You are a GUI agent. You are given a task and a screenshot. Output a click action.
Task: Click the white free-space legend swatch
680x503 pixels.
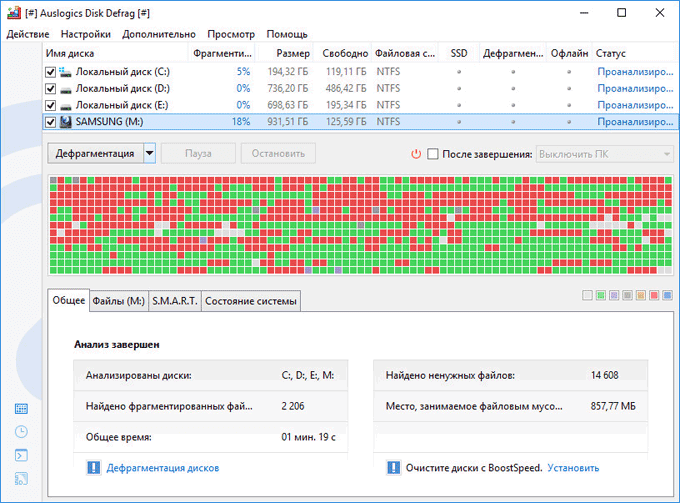pyautogui.click(x=587, y=296)
